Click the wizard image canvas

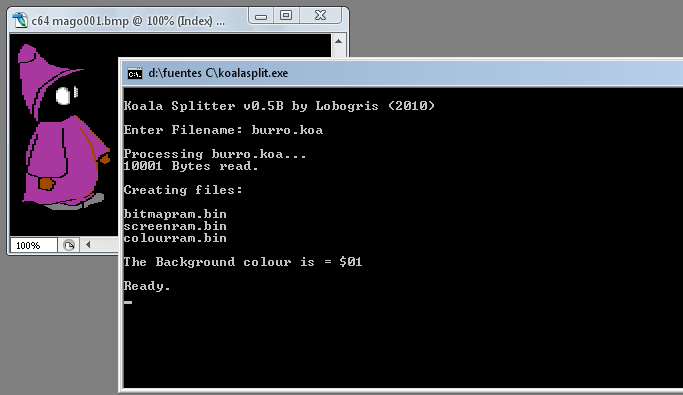[64, 135]
